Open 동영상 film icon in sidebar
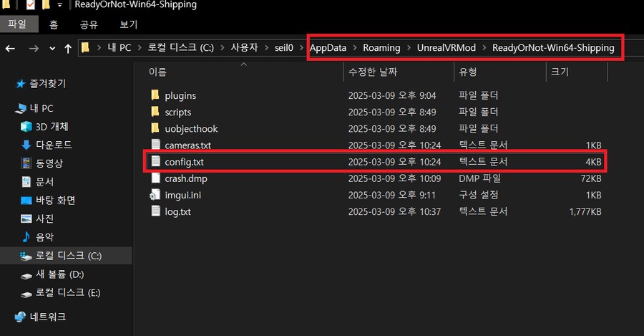Image resolution: width=644 pixels, height=336 pixels. 26,163
